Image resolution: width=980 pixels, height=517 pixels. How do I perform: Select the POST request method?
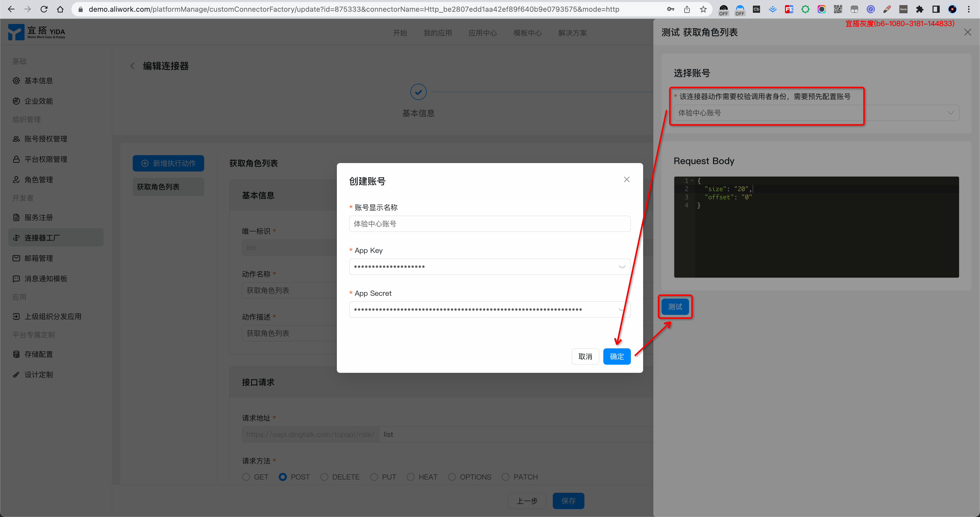tap(283, 477)
